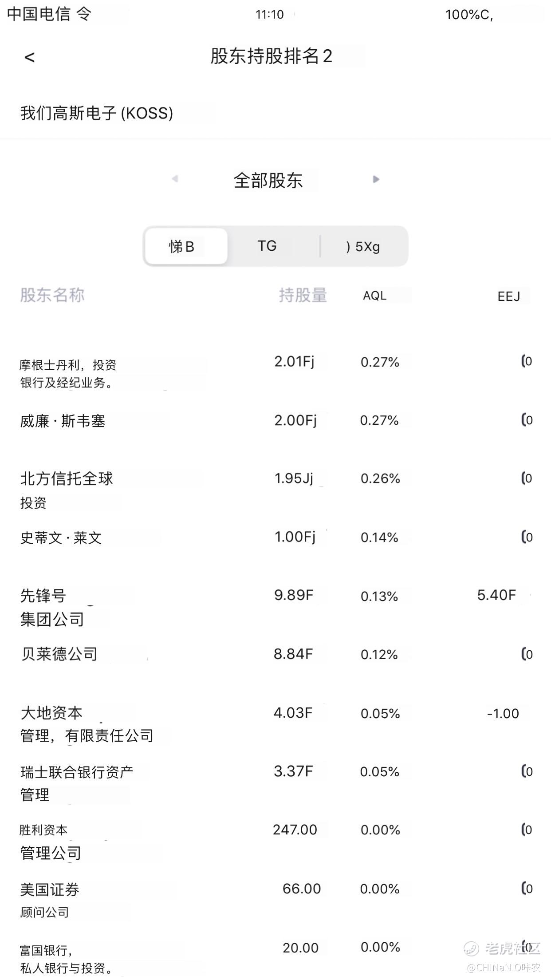Tap the back arrow icon
Viewport: 551px width, 980px height.
29,57
